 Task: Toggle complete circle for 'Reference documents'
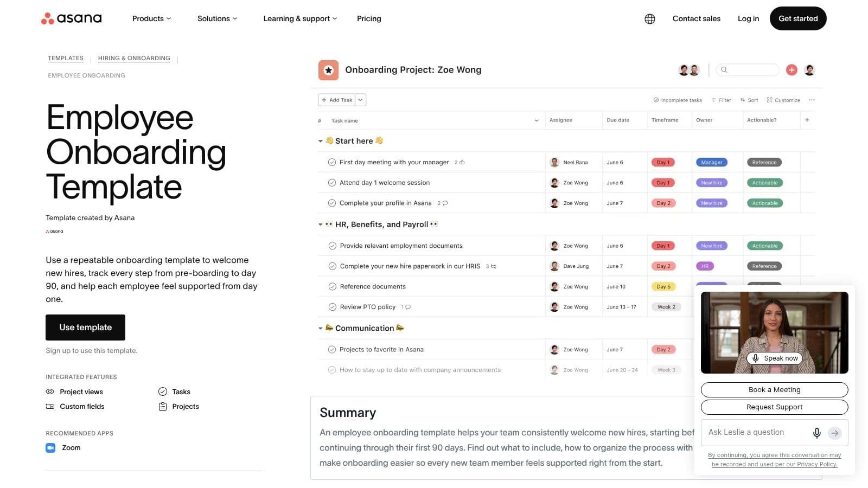332,286
